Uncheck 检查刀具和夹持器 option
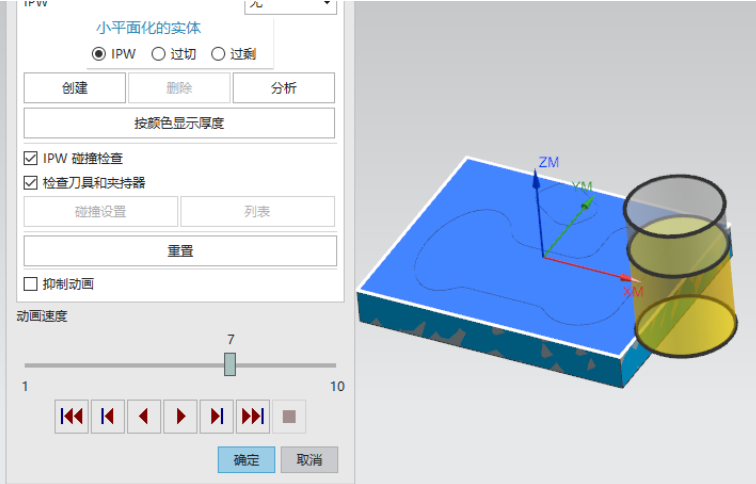This screenshot has width=756, height=484. tap(31, 183)
